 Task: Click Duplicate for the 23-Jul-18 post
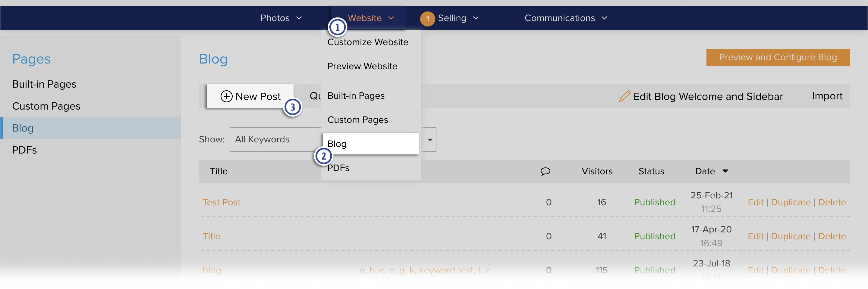(x=791, y=270)
